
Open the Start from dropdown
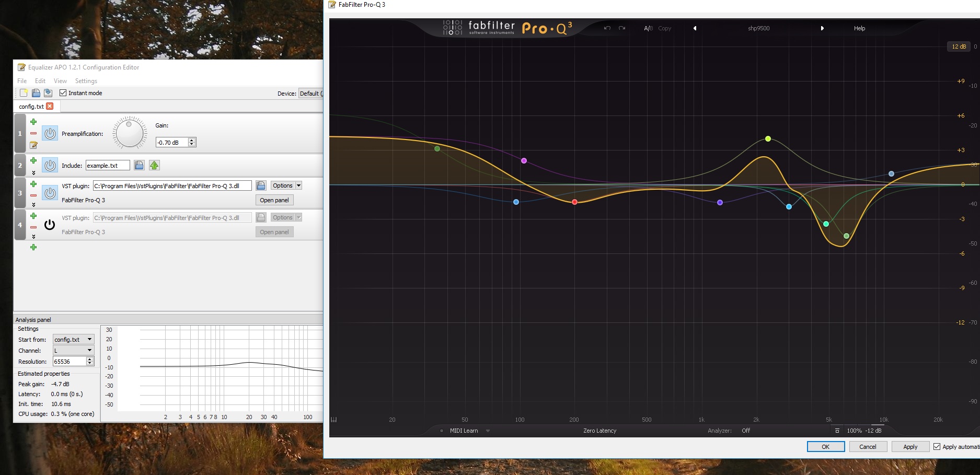pos(73,339)
